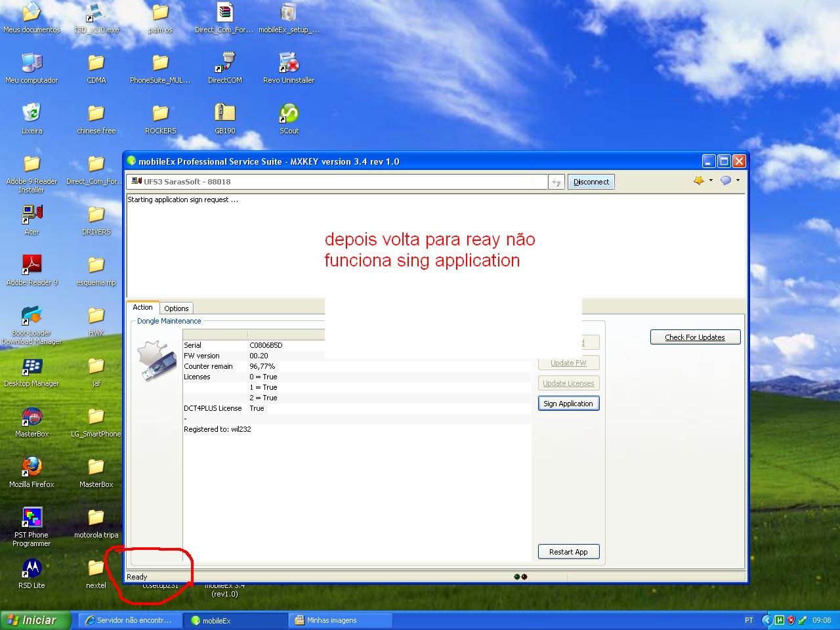
Task: Switch to Minhas imagens taskbar window
Action: coord(340,620)
